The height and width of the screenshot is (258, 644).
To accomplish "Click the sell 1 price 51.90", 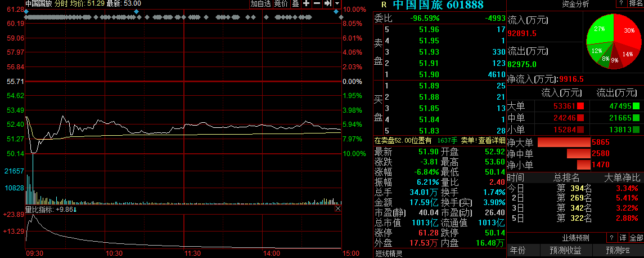I will [429, 74].
